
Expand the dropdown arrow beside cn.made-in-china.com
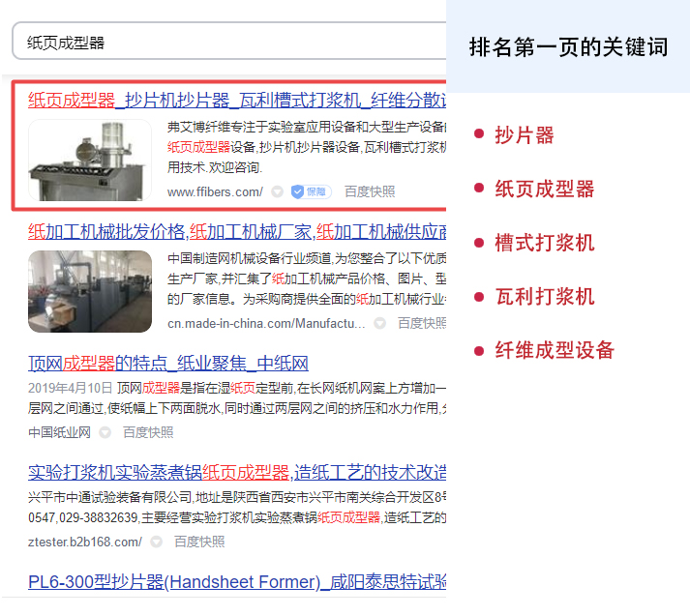pos(379,323)
